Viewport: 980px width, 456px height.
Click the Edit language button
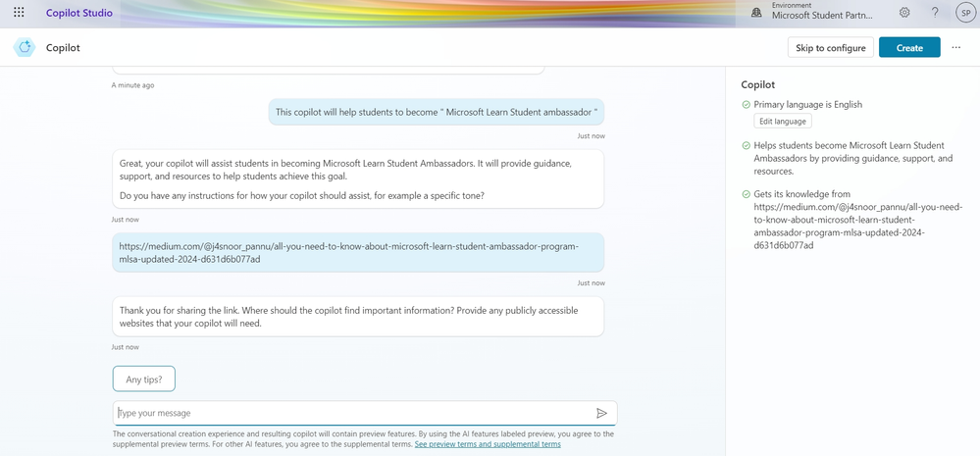point(783,122)
